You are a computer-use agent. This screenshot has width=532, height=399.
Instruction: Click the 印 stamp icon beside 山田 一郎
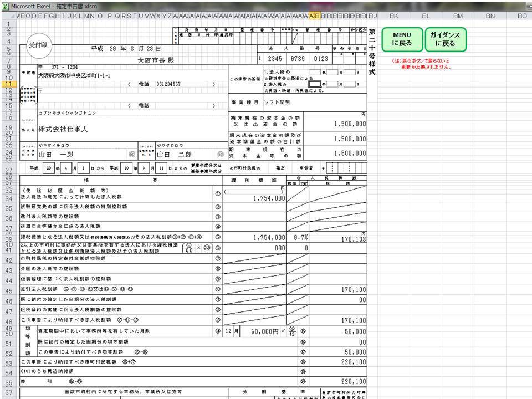(133, 154)
